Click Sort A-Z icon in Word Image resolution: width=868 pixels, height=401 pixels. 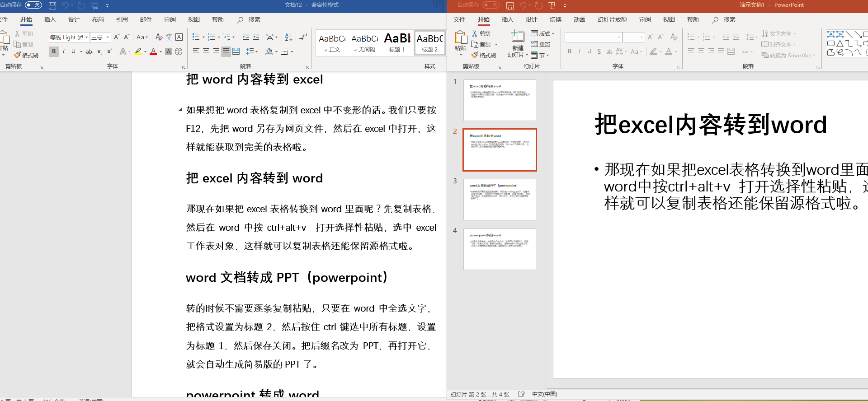289,37
